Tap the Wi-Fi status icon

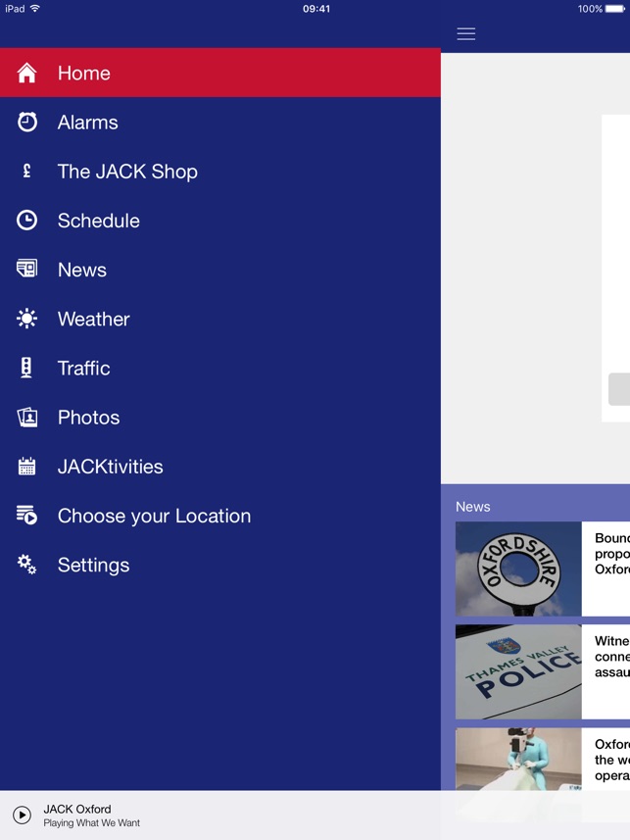[35, 8]
